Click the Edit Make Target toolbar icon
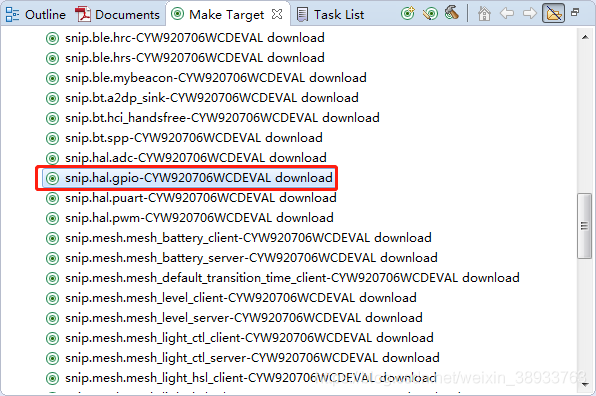Screen dimensions: 596x396 click(430, 14)
